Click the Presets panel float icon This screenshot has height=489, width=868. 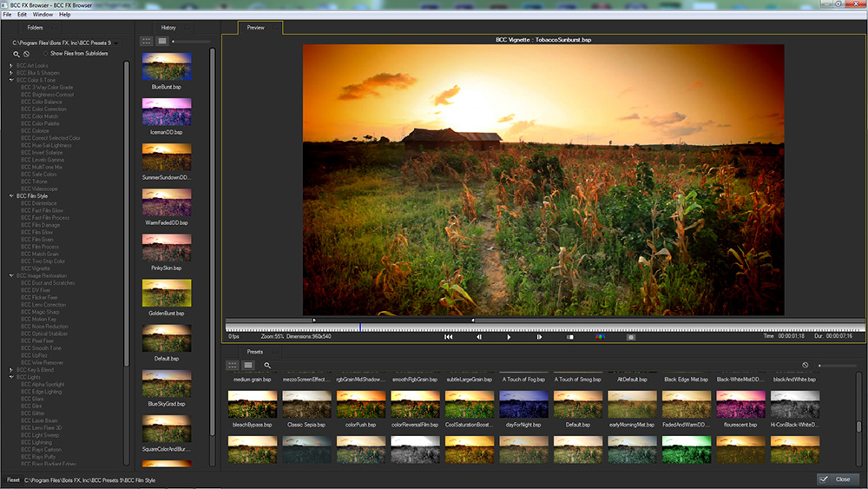pyautogui.click(x=274, y=352)
